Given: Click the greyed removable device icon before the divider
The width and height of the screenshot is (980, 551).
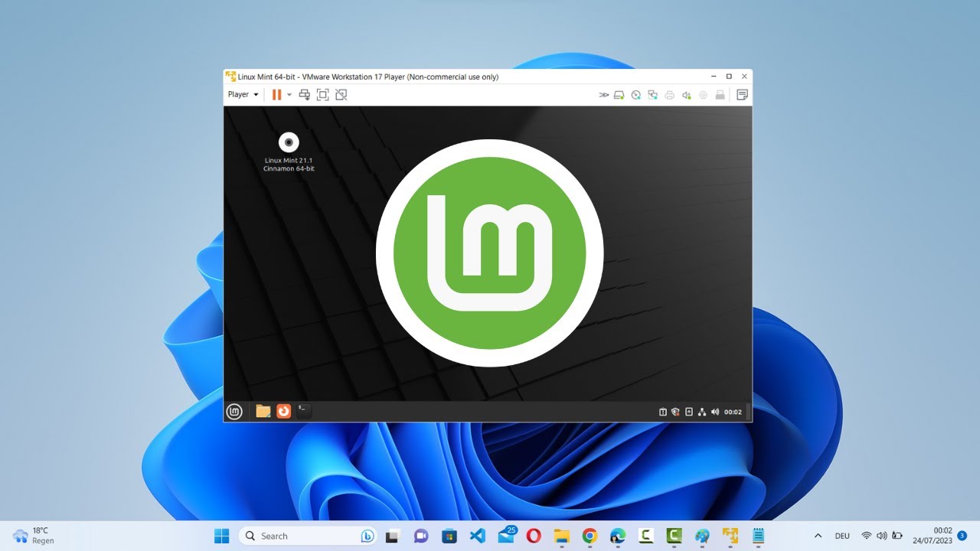Looking at the screenshot, I should (720, 95).
